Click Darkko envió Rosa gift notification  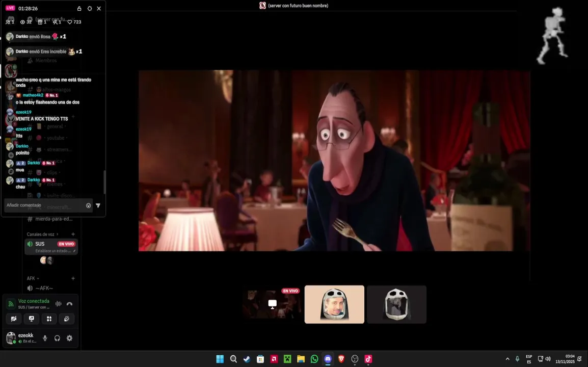point(37,36)
